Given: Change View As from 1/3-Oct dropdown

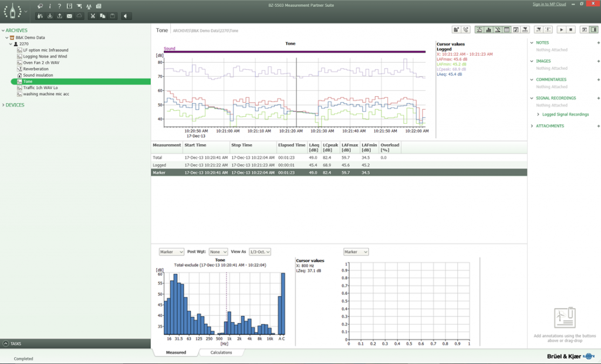Looking at the screenshot, I should coord(260,252).
